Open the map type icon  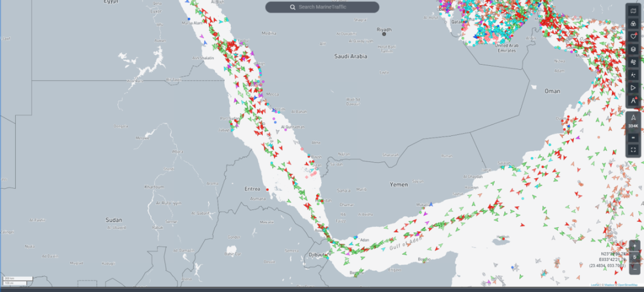pyautogui.click(x=633, y=11)
